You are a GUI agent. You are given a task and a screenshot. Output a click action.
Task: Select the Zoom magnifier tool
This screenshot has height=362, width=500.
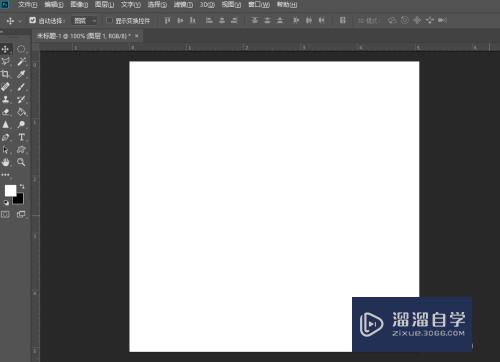[21, 162]
